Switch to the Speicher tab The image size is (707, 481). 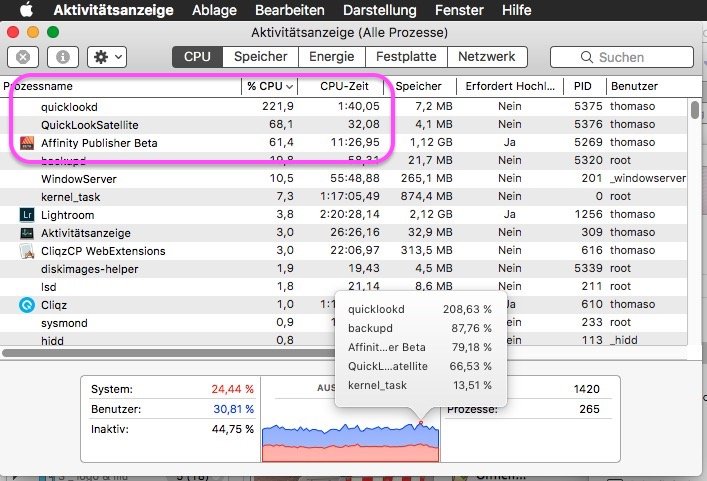pos(261,57)
